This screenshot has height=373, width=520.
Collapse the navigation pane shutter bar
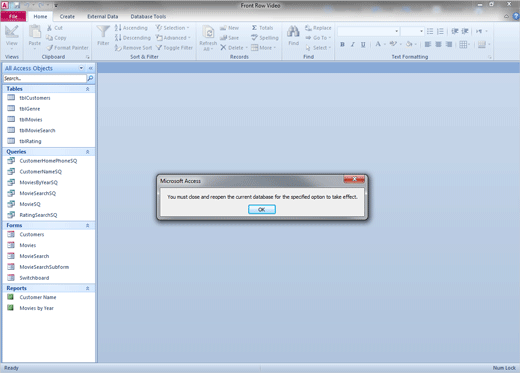(91, 68)
